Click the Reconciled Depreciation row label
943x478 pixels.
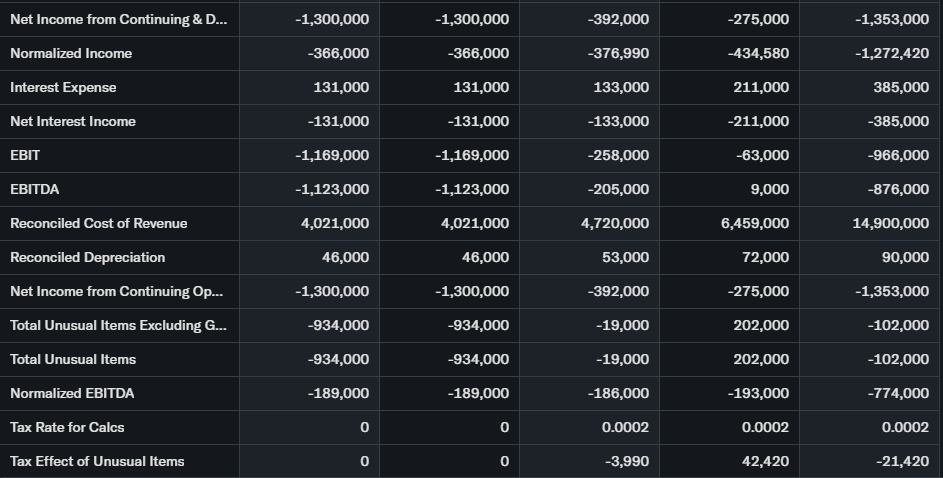(88, 257)
